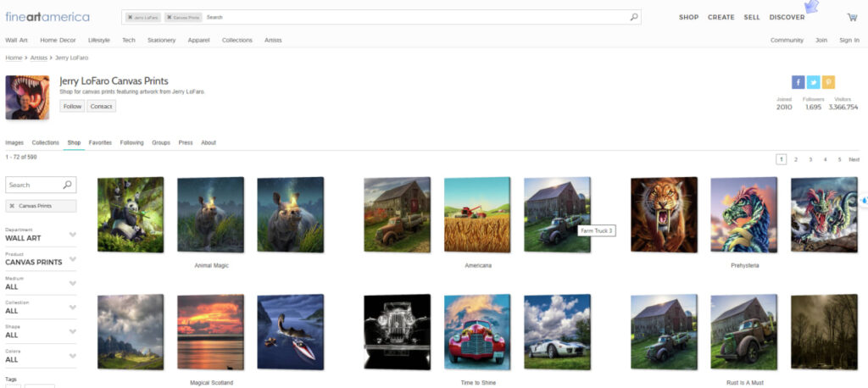Image resolution: width=868 pixels, height=388 pixels.
Task: Go to the Next results page
Action: pyautogui.click(x=854, y=159)
